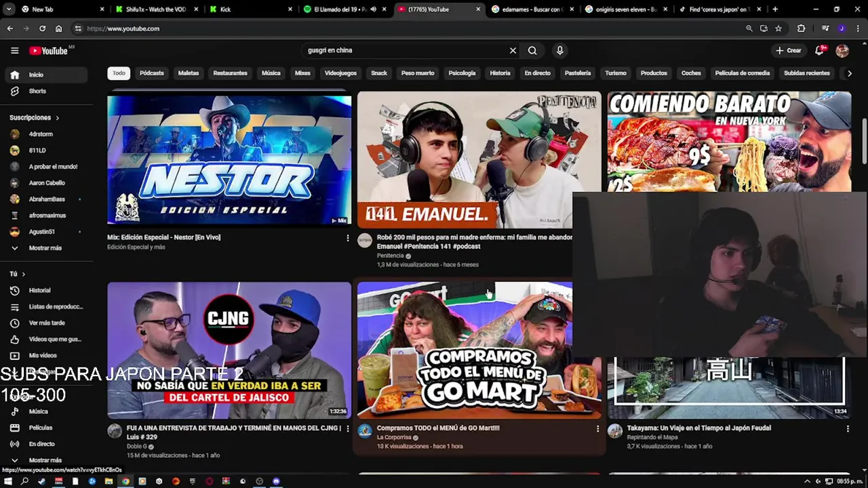Expand Mostrar más under subscriptions
Screen dimensions: 868x488
pyautogui.click(x=46, y=248)
